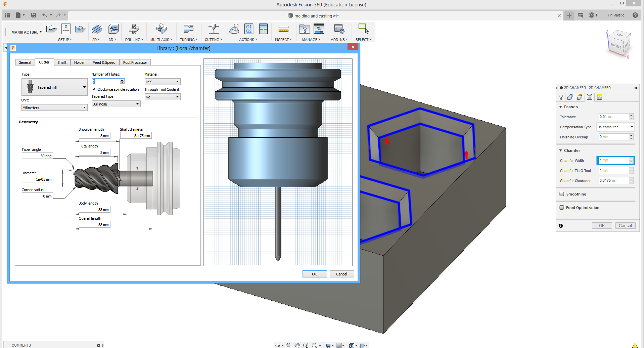Click the Multi-Axis tool icon
This screenshot has width=644, height=348.
tap(161, 29)
